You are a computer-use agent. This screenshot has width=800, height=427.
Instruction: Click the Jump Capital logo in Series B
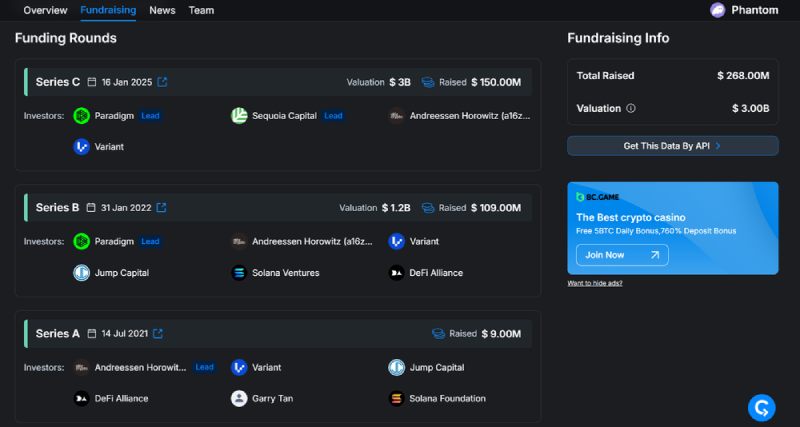[x=82, y=273]
